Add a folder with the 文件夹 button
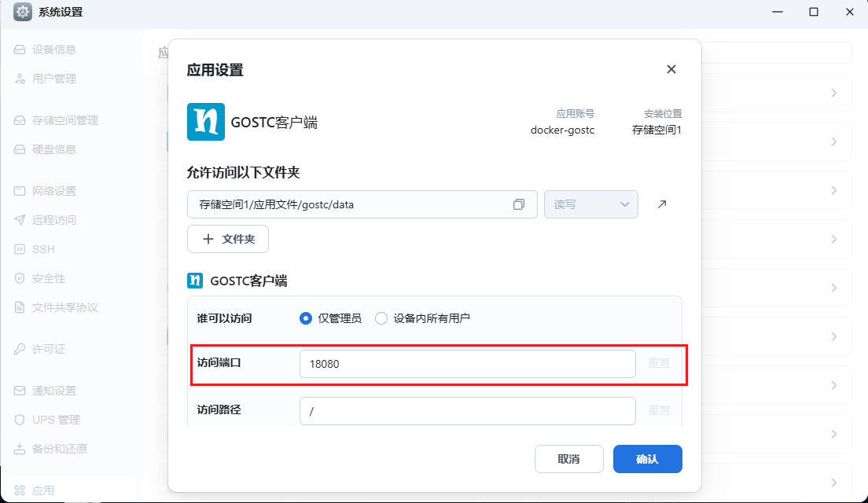Image resolution: width=868 pixels, height=503 pixels. coord(228,239)
